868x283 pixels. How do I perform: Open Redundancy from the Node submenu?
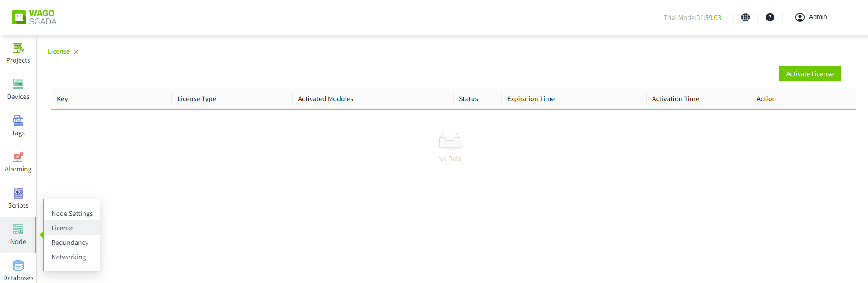(70, 243)
